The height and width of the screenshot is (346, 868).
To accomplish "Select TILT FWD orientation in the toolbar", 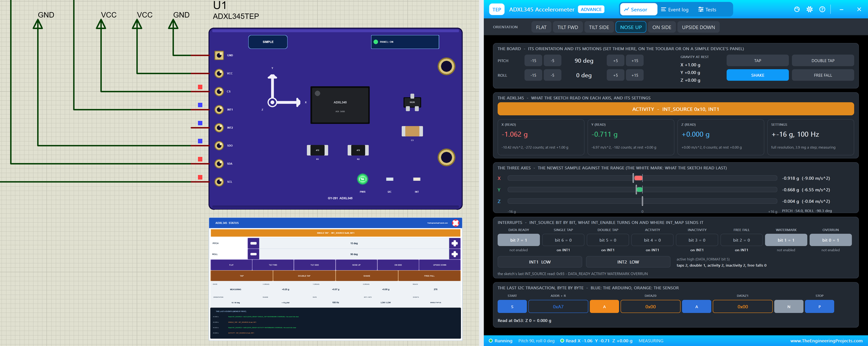I will (x=568, y=27).
